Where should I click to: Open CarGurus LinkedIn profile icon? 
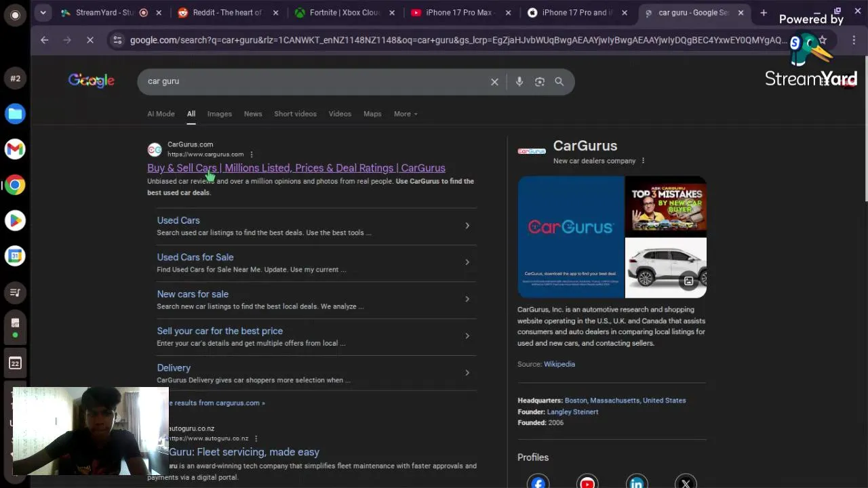coord(637,482)
